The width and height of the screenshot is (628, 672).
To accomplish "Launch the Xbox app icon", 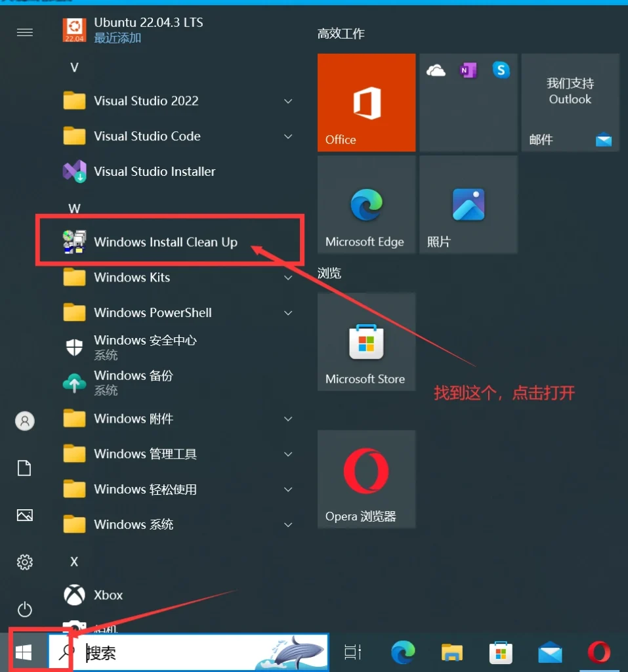I will pos(74,595).
